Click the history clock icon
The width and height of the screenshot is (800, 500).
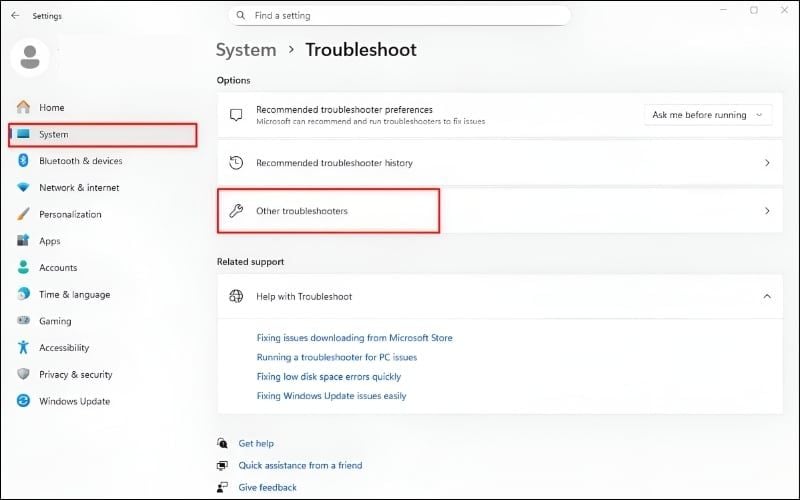point(236,163)
